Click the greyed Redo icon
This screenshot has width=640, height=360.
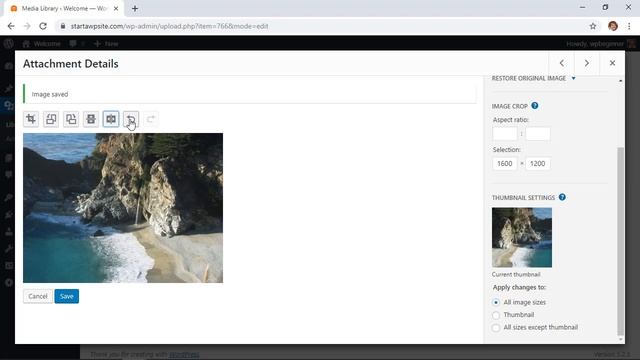tap(151, 119)
